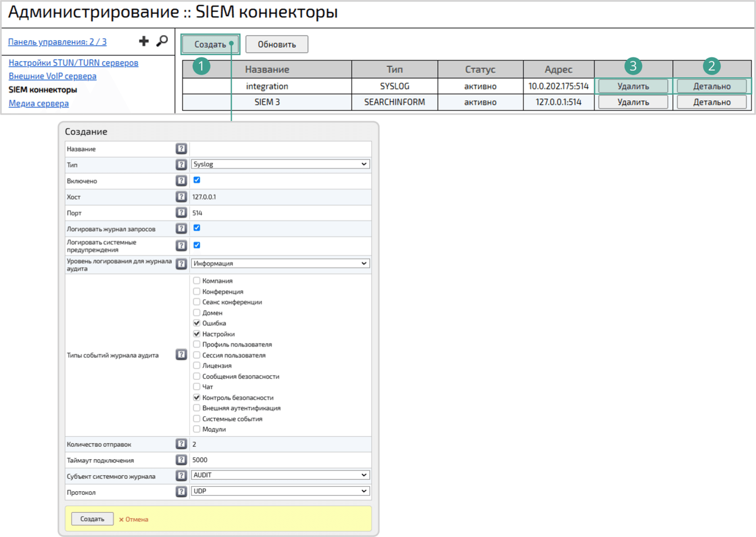
Task: Open help for Порт field
Action: pyautogui.click(x=181, y=212)
